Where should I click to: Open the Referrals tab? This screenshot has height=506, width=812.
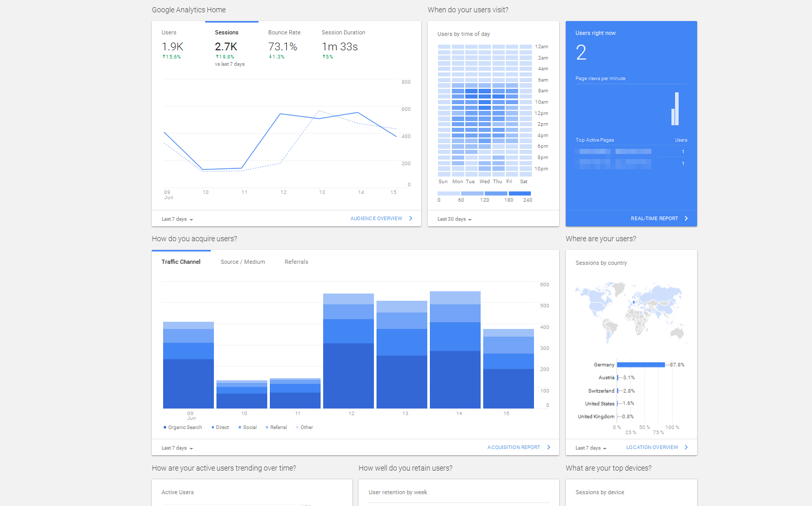(296, 262)
